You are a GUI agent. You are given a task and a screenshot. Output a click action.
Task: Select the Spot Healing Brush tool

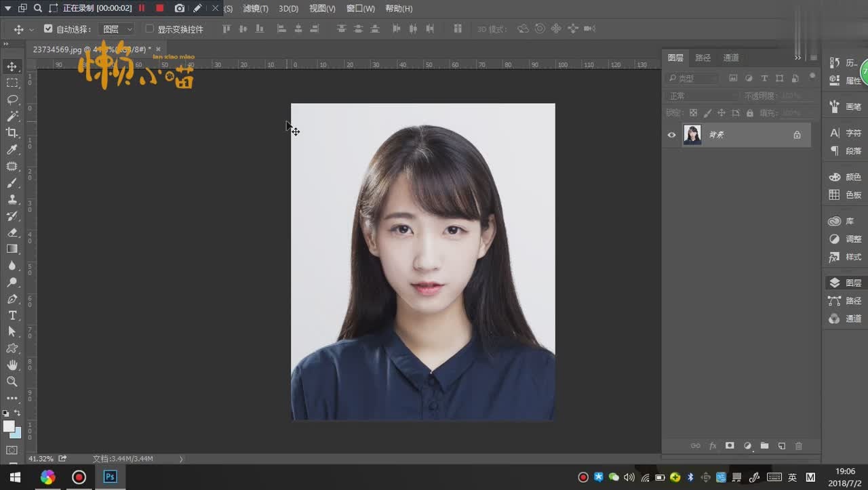click(12, 166)
